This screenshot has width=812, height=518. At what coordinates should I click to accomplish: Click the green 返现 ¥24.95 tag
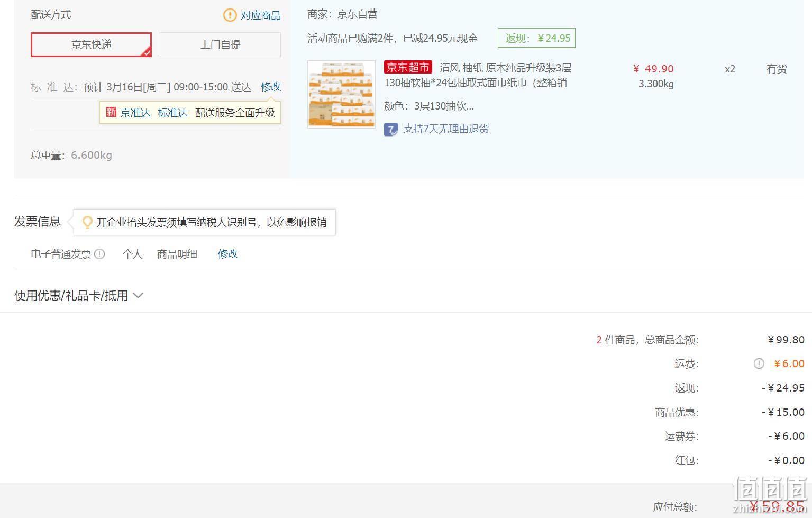(536, 38)
